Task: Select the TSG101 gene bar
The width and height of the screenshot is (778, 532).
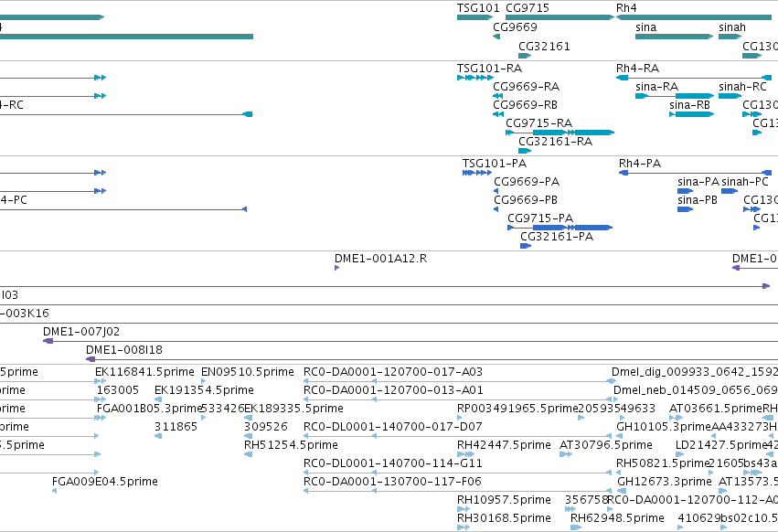Action: [x=474, y=17]
